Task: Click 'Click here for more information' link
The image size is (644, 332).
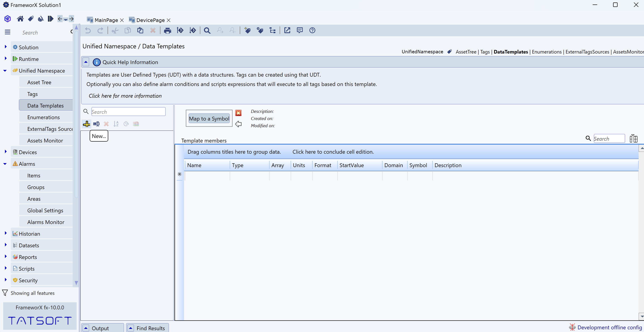Action: click(x=125, y=96)
